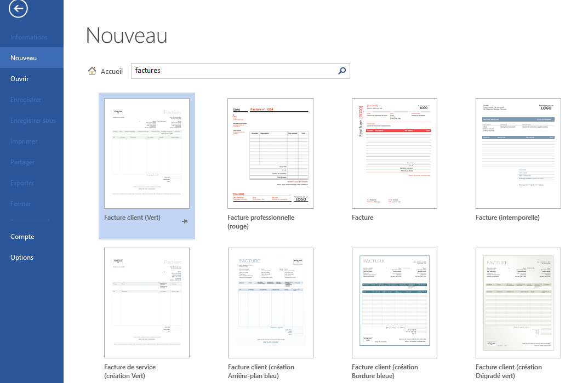This screenshot has height=383, width=588.
Task: Open the Facture de service (création Vert) template
Action: tap(147, 302)
